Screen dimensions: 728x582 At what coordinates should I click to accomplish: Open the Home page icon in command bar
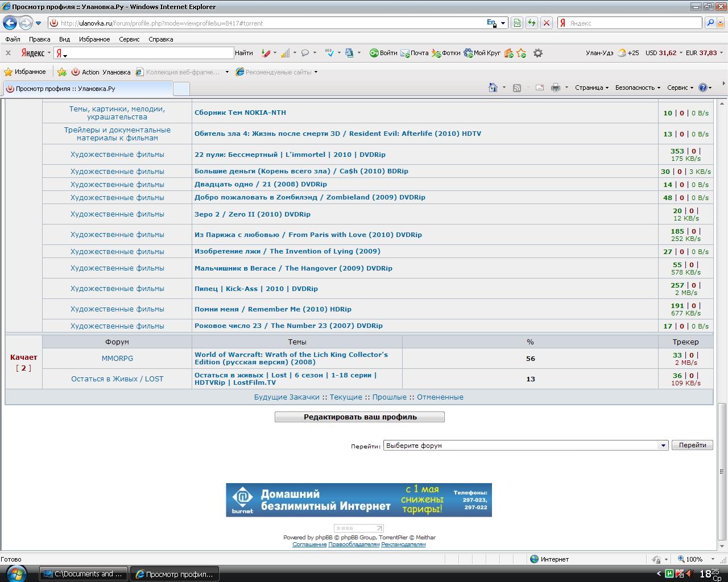pos(493,88)
